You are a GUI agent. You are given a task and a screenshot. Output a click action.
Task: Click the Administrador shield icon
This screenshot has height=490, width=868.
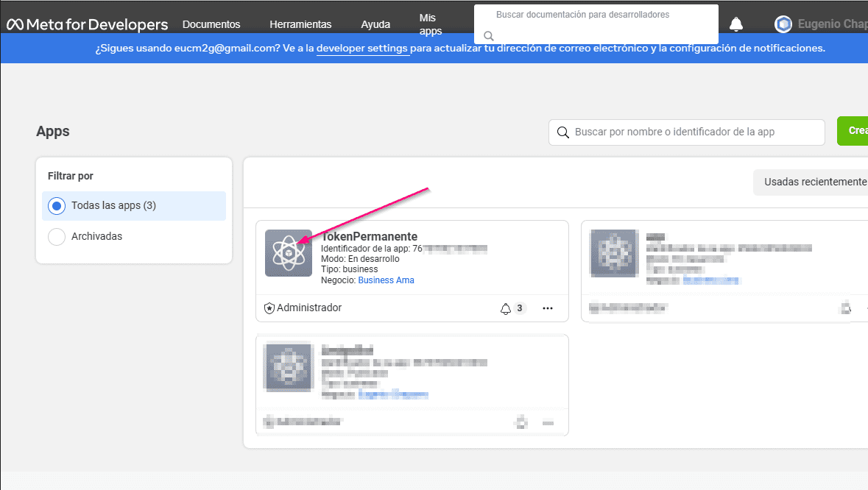tap(269, 308)
